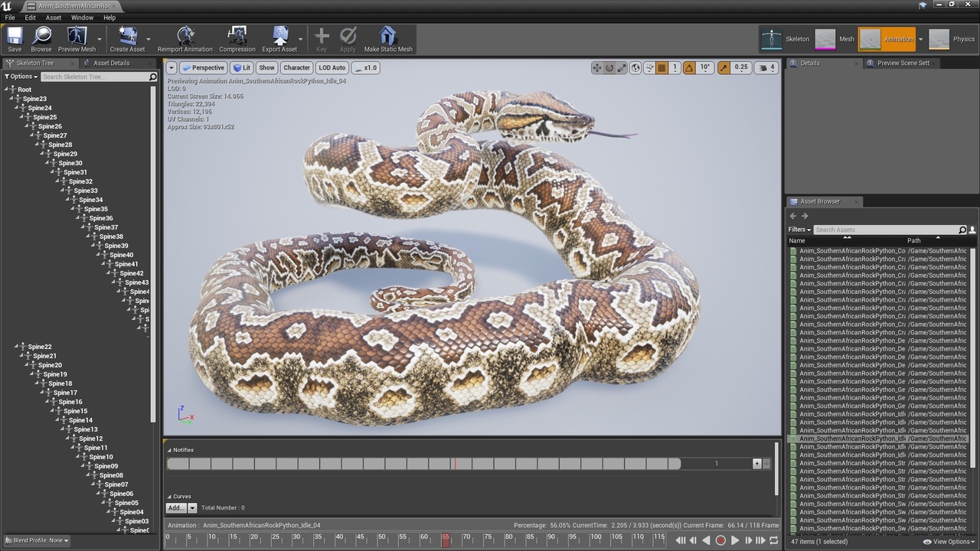Click Make Static Mesh icon

click(388, 39)
